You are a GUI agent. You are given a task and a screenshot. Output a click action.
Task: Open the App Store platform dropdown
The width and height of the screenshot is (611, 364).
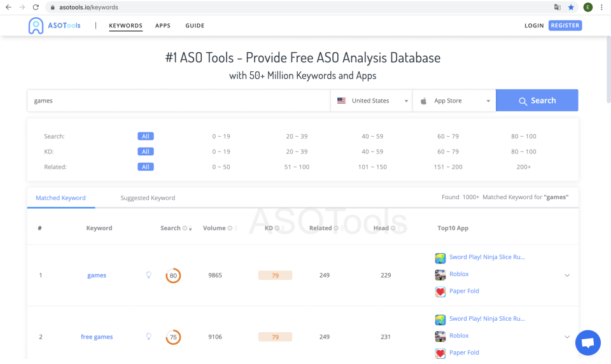(x=454, y=101)
